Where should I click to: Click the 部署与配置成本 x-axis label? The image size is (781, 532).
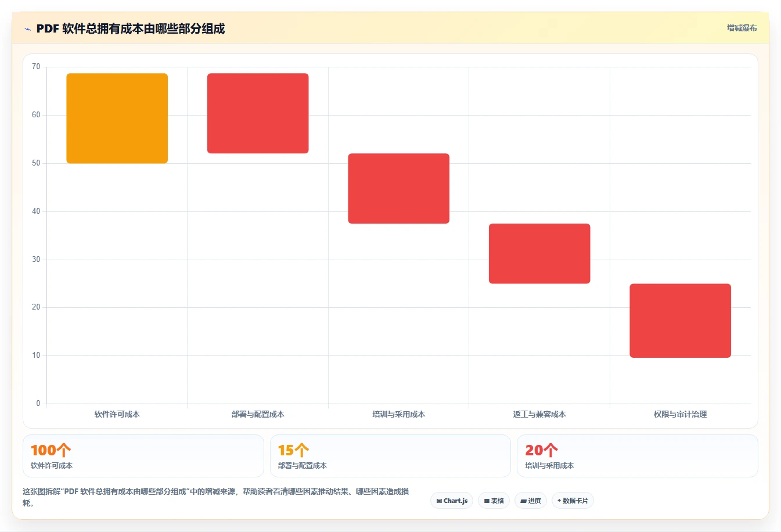258,414
